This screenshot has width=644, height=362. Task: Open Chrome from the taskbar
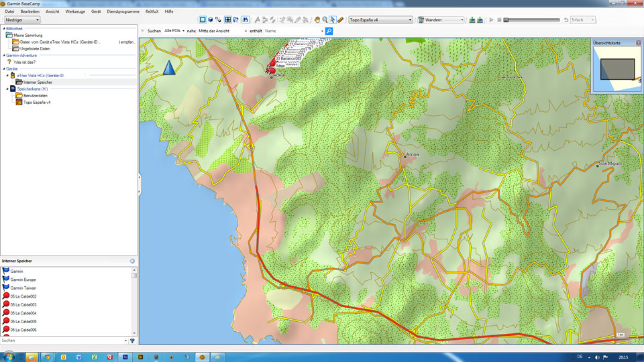(x=47, y=357)
